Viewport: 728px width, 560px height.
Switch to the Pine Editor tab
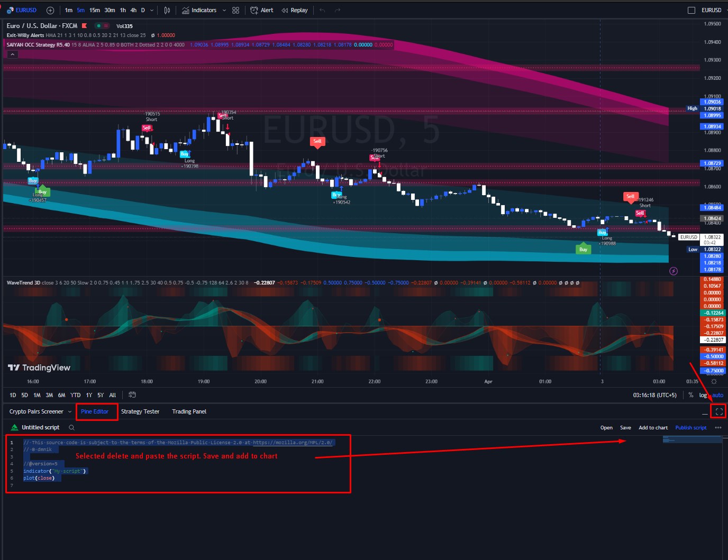pos(95,411)
